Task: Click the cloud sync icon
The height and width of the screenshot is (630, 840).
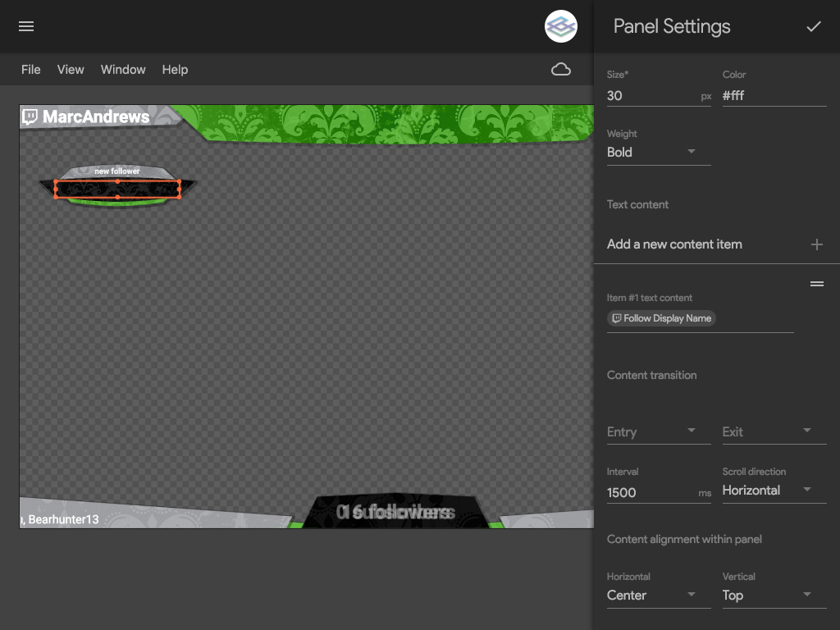Action: [561, 69]
